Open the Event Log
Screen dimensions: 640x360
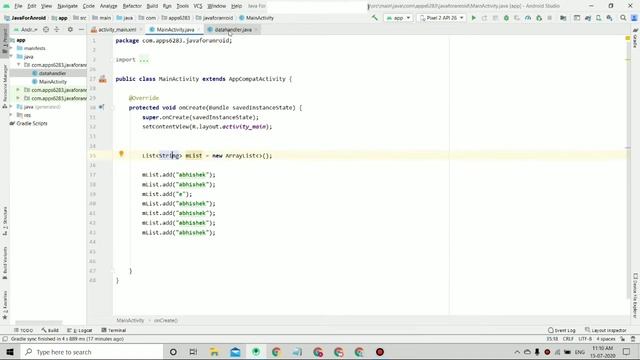[562, 330]
